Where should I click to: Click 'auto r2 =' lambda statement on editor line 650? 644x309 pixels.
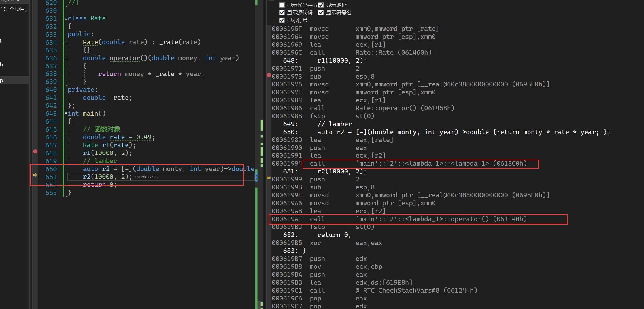click(x=169, y=169)
